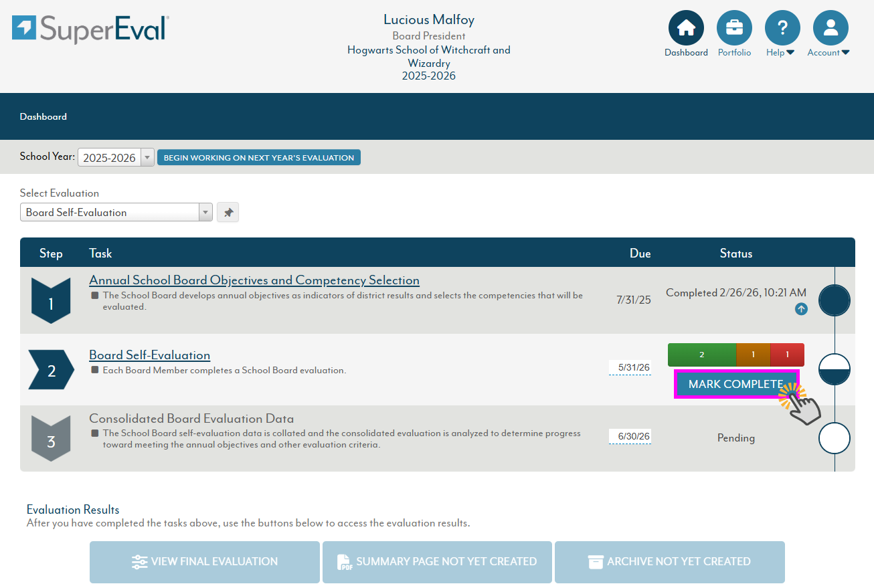
Task: Open the Portfolio briefcase icon
Action: (734, 28)
